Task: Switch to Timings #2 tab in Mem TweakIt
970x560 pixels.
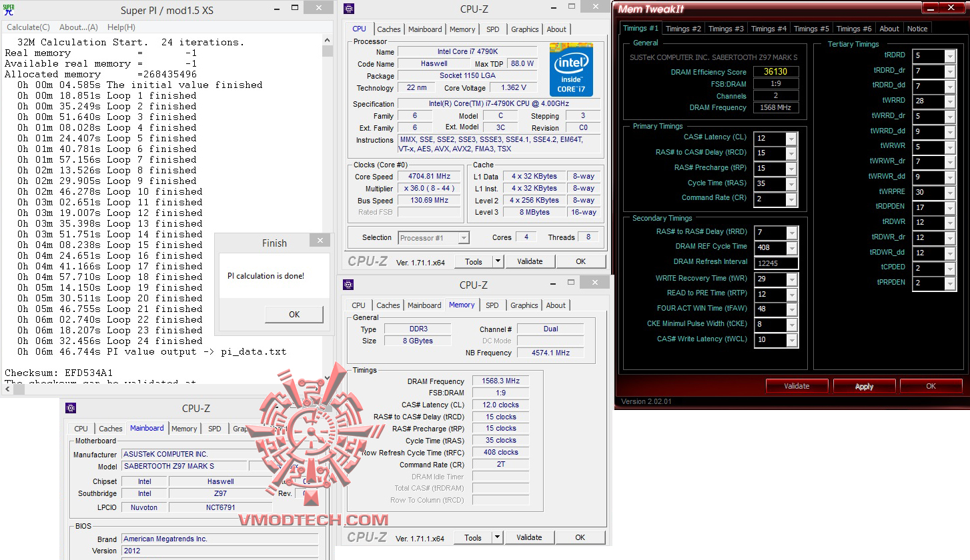Action: (x=683, y=29)
